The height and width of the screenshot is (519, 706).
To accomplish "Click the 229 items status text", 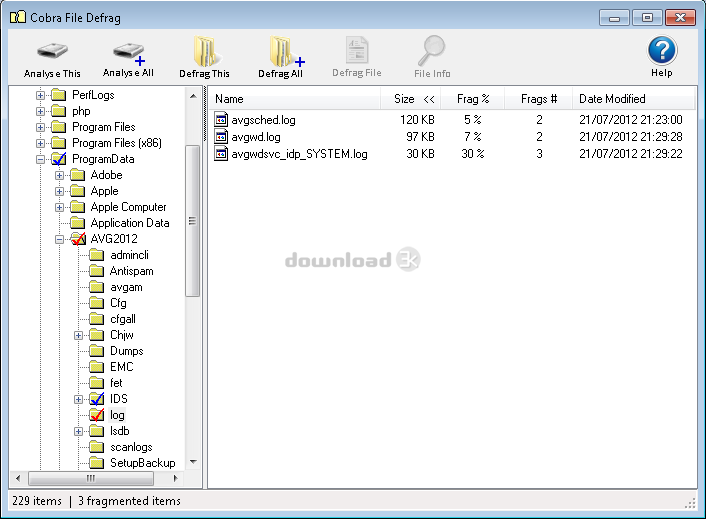I will [37, 501].
